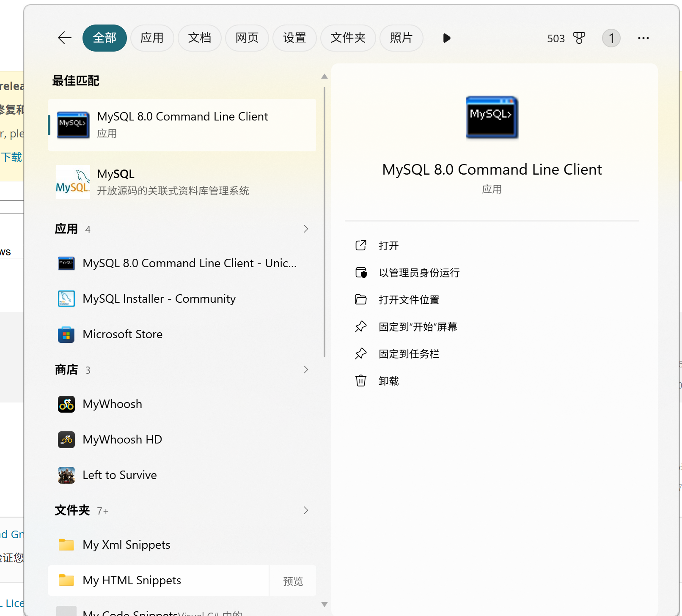Click the 下载 link in background window
Viewport: 682px width, 616px height.
tap(11, 157)
